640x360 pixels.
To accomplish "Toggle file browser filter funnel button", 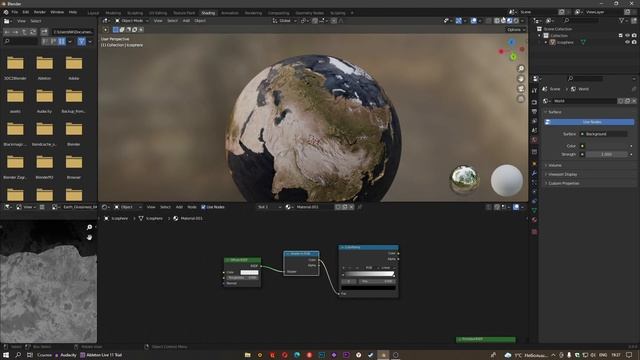I will 82,41.
